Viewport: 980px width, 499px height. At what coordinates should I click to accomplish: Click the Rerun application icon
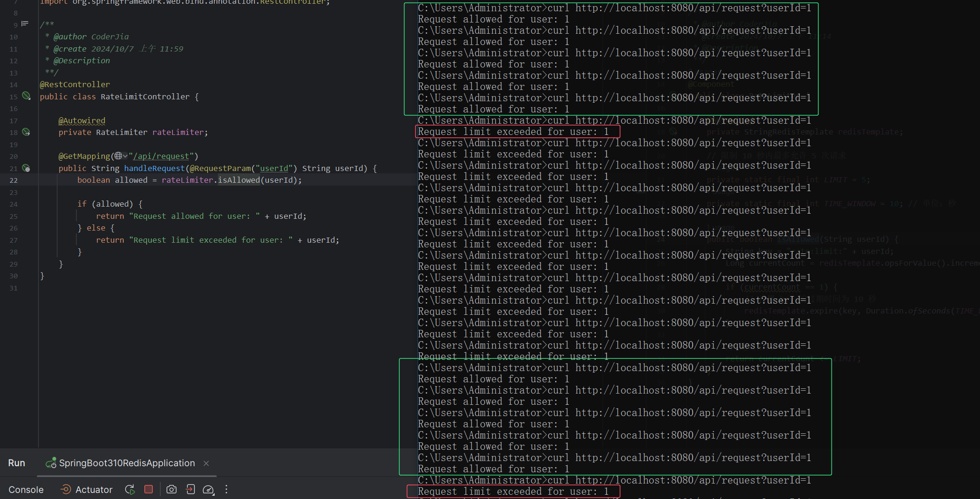pyautogui.click(x=130, y=490)
